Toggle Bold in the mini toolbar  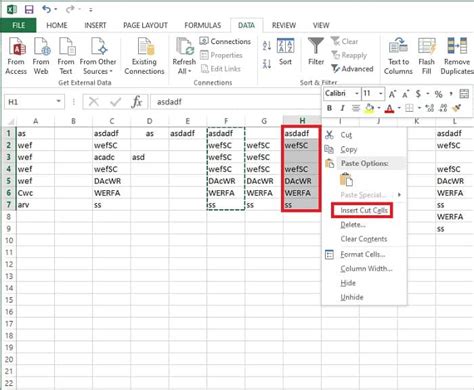pyautogui.click(x=329, y=108)
